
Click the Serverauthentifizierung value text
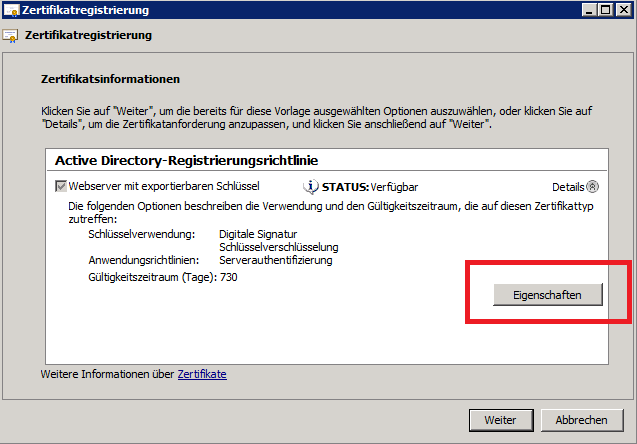click(275, 260)
